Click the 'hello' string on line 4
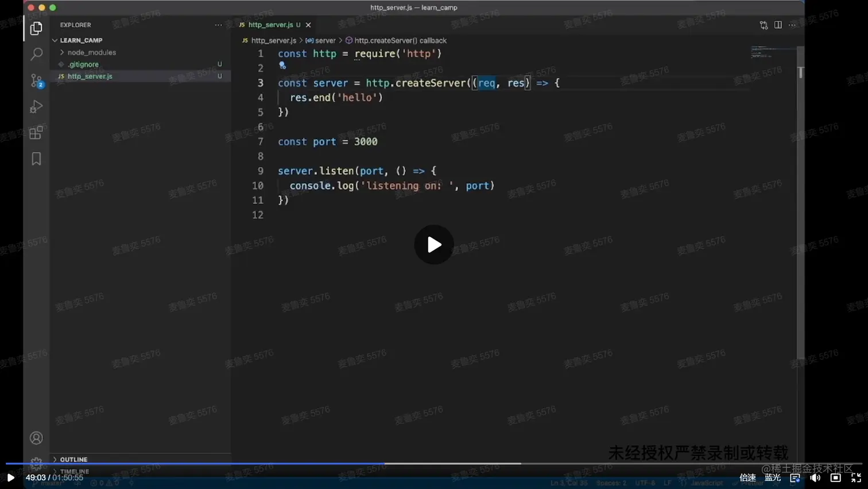The height and width of the screenshot is (489, 868). (x=357, y=98)
